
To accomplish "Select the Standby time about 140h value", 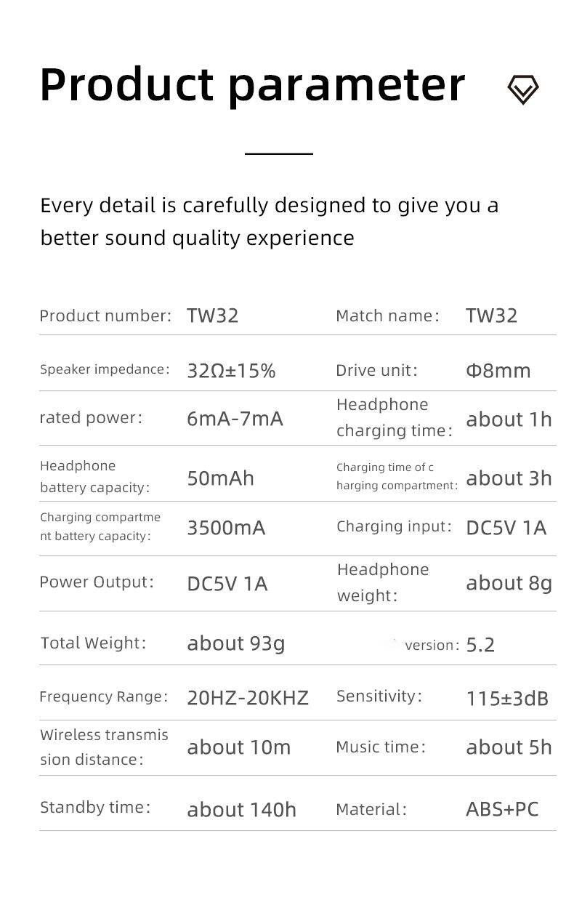I will [241, 810].
